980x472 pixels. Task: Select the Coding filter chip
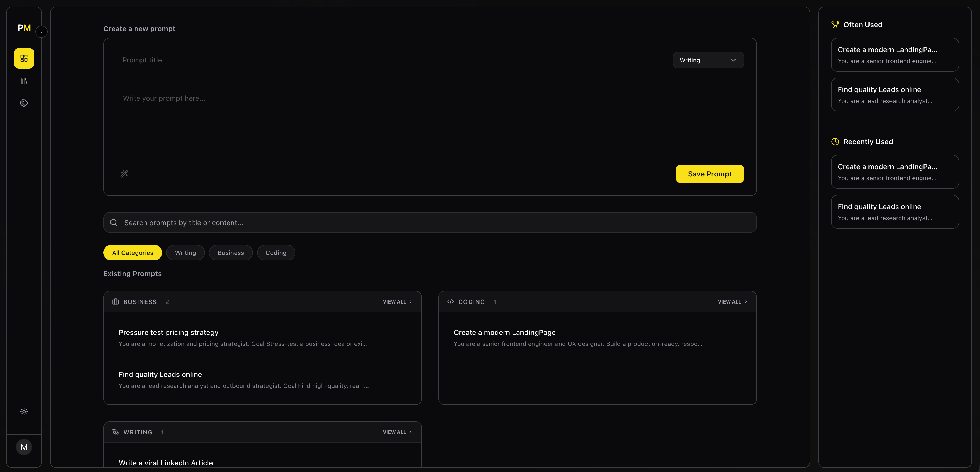pos(276,253)
